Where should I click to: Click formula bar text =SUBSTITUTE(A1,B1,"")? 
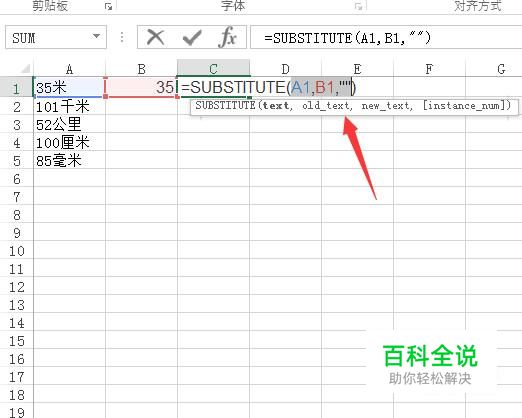(347, 38)
